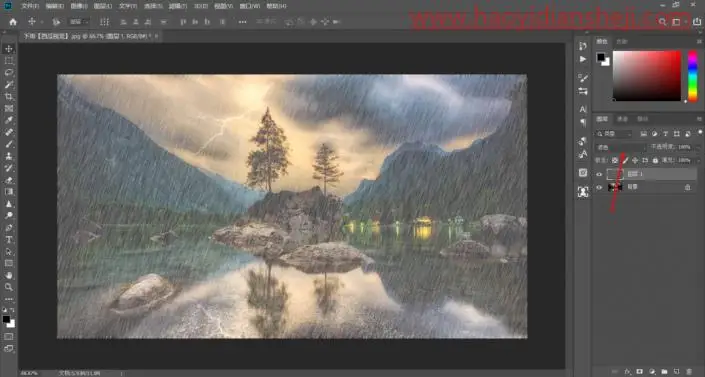The image size is (705, 377).
Task: Select the Rectangular Marquee tool
Action: (9, 60)
